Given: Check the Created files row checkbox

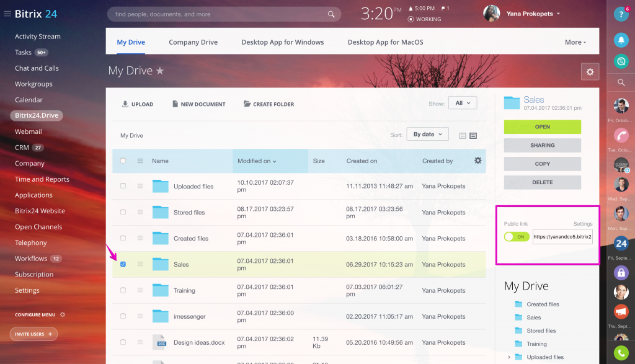Looking at the screenshot, I should (123, 238).
